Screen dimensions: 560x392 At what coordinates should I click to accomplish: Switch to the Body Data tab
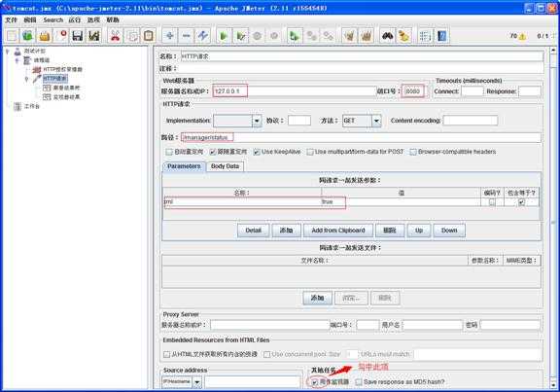click(x=225, y=166)
